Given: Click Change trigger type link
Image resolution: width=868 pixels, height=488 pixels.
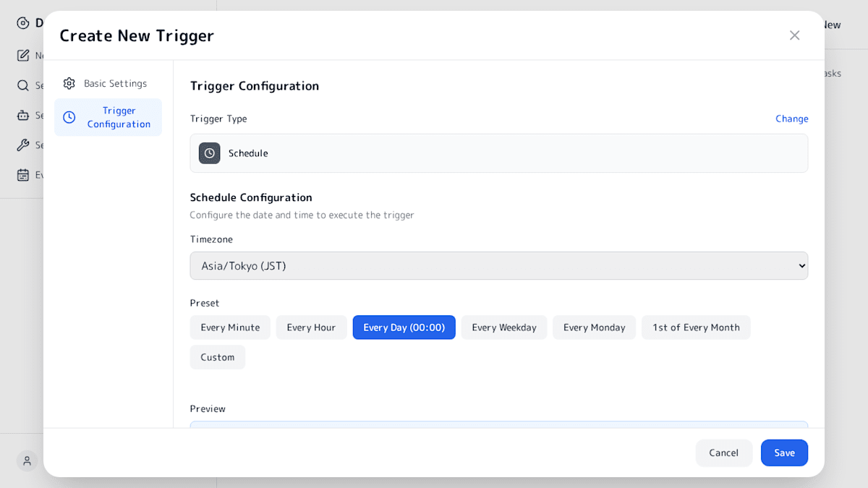Looking at the screenshot, I should tap(792, 119).
